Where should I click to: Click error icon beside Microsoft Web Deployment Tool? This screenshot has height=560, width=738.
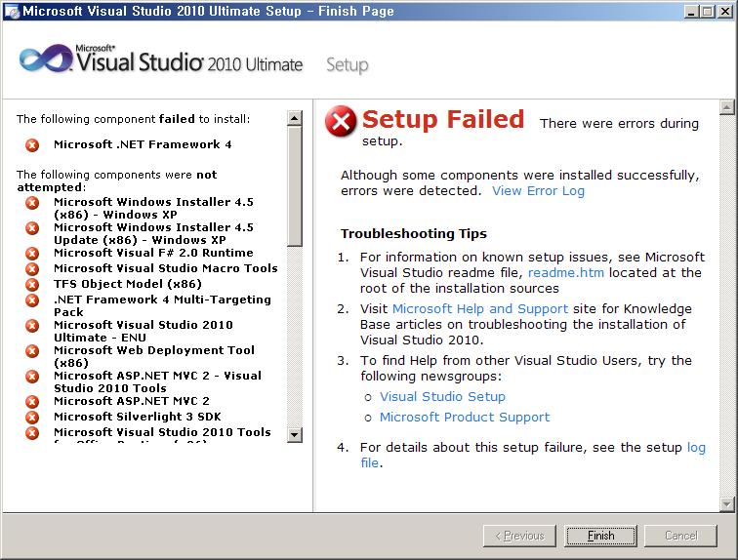click(32, 351)
